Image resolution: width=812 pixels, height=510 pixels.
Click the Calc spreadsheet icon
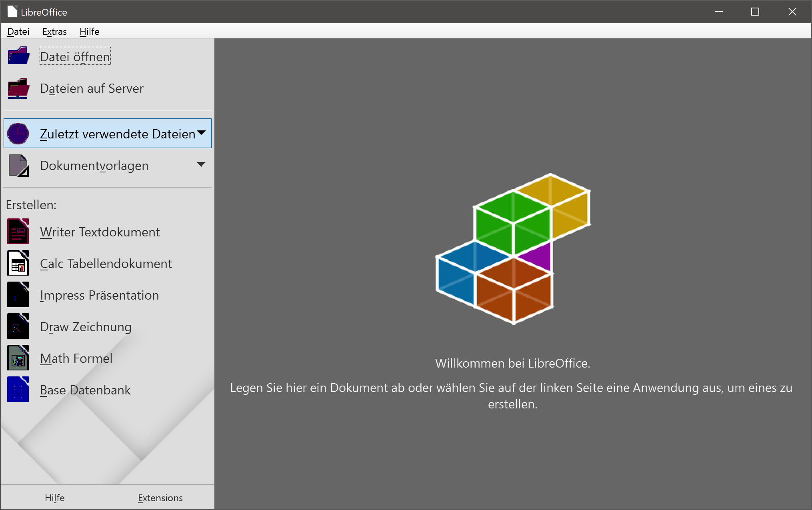[x=18, y=263]
